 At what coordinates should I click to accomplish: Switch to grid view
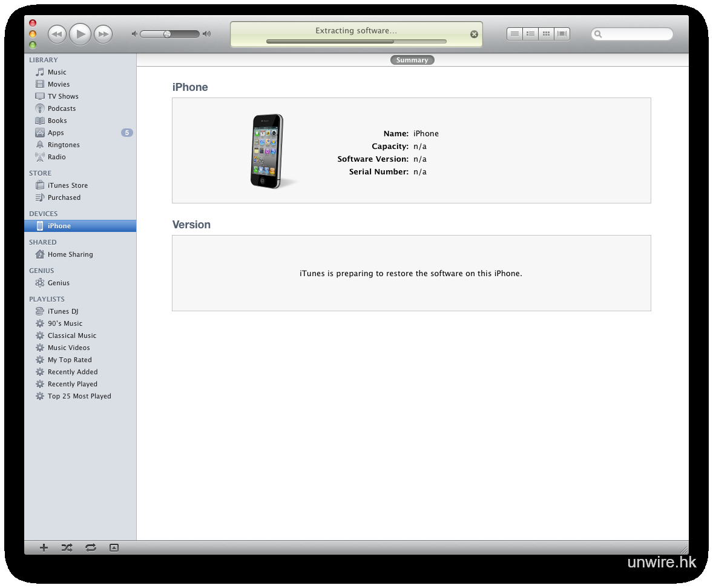[x=546, y=34]
